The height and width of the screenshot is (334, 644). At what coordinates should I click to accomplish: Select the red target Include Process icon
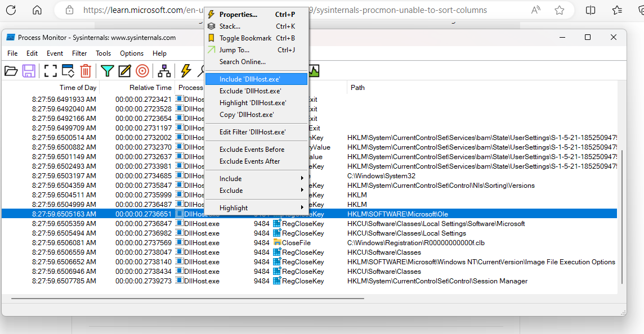pos(142,71)
